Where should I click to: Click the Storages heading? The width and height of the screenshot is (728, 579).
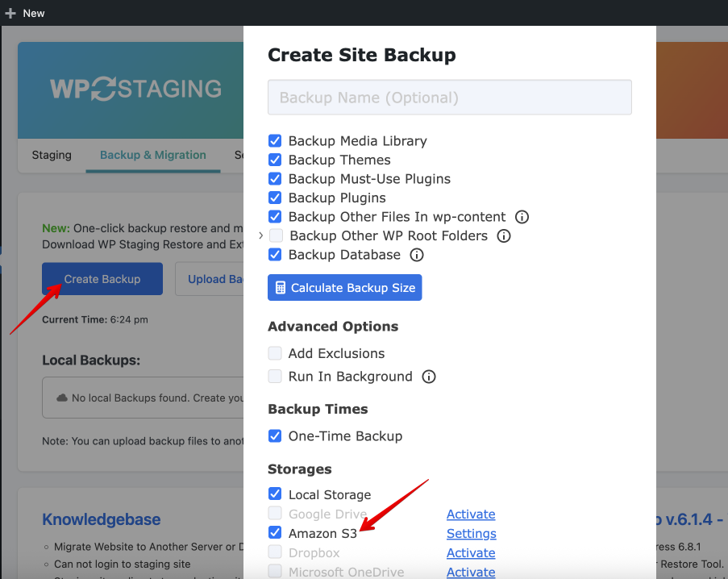[299, 469]
